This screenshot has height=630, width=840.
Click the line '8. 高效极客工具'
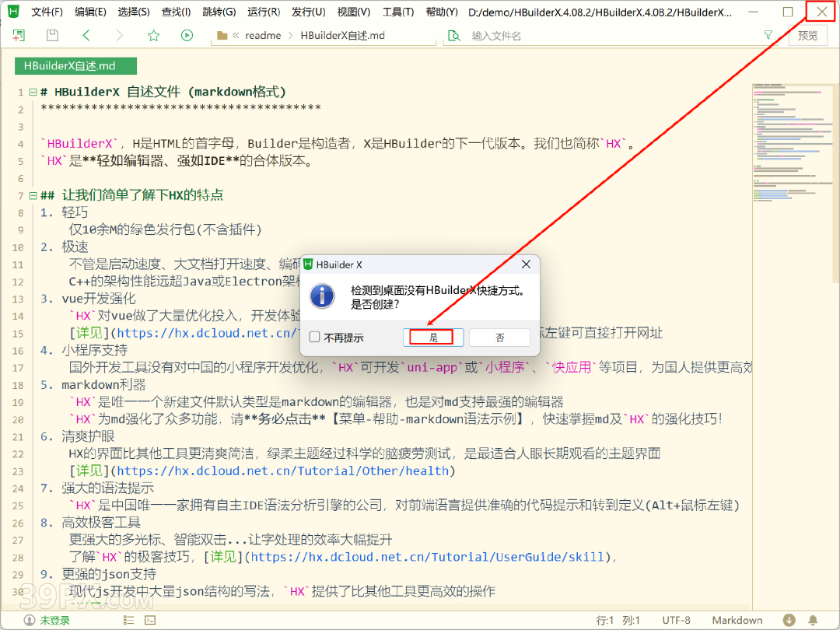point(90,523)
